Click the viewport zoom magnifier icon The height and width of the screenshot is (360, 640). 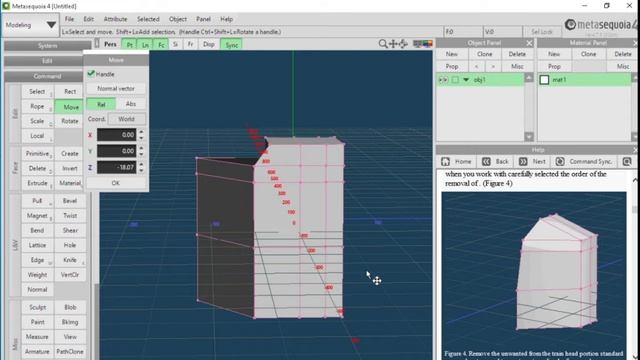(383, 44)
